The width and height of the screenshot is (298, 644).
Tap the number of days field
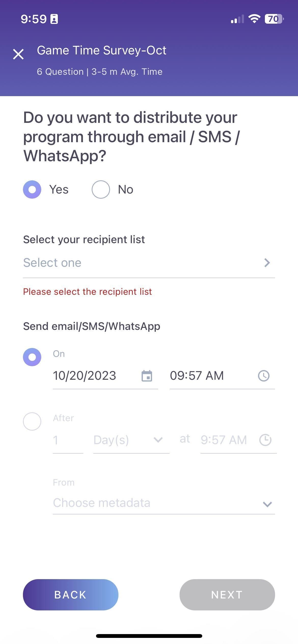coord(68,440)
